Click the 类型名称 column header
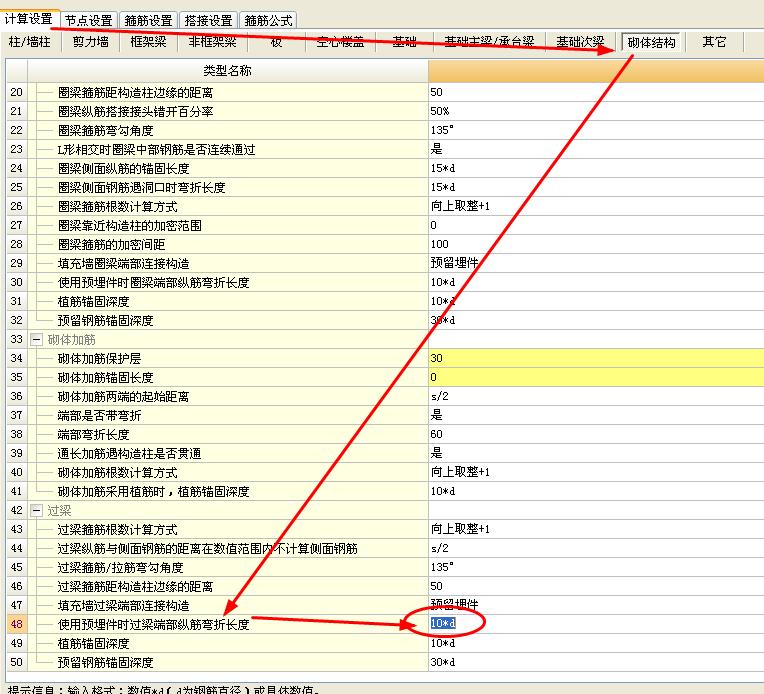The image size is (764, 694). tap(228, 71)
